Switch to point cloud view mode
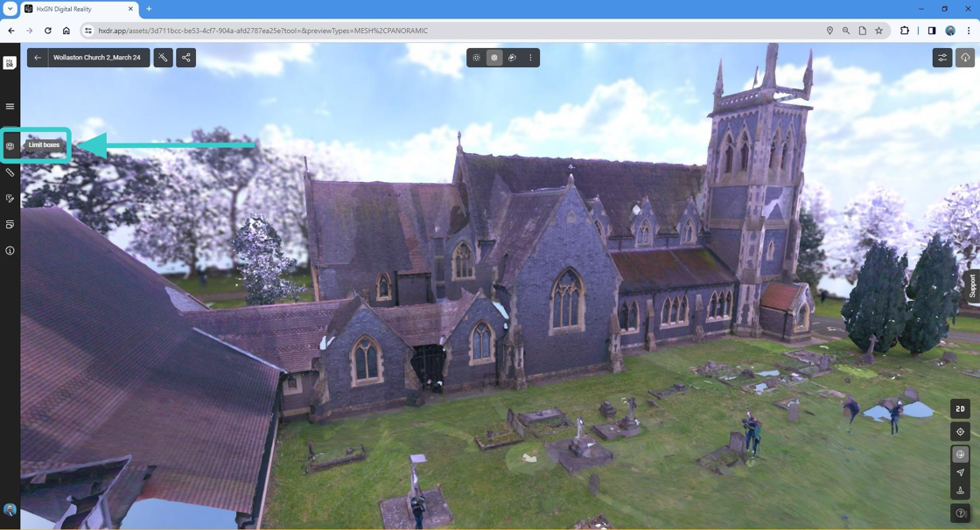Screen dimensions: 980x530 [476, 58]
